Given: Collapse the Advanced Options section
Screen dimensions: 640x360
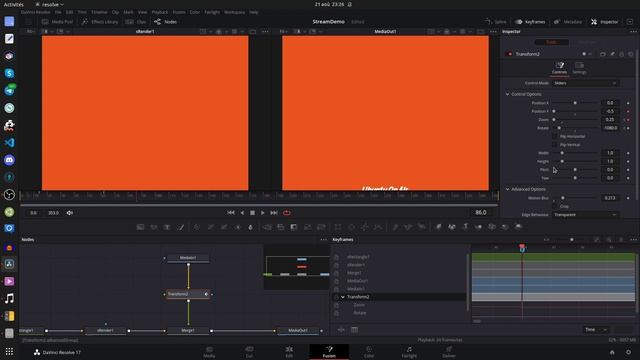Looking at the screenshot, I should 508,189.
